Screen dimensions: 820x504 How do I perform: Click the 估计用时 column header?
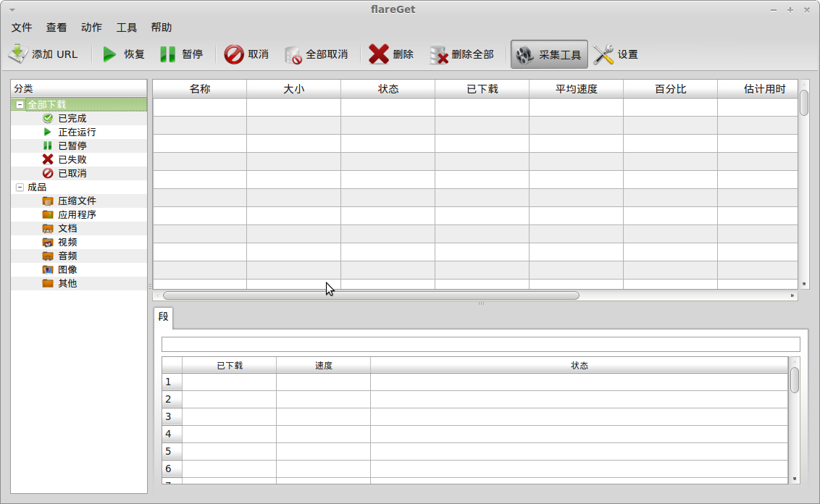pos(758,89)
